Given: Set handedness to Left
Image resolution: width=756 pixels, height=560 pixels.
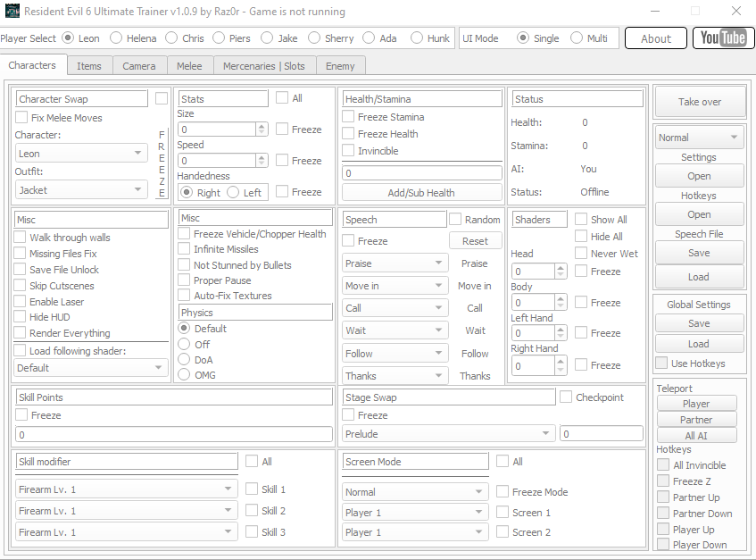Looking at the screenshot, I should [x=244, y=192].
